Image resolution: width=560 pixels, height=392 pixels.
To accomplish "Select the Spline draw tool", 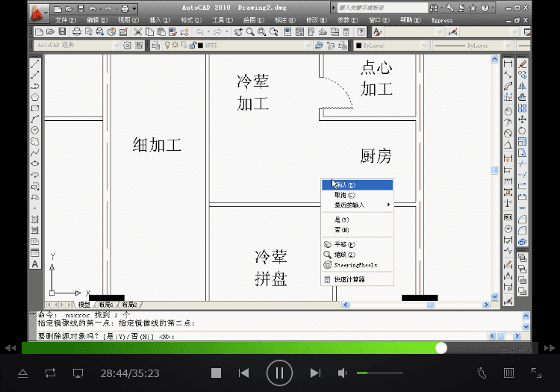I will pyautogui.click(x=34, y=153).
